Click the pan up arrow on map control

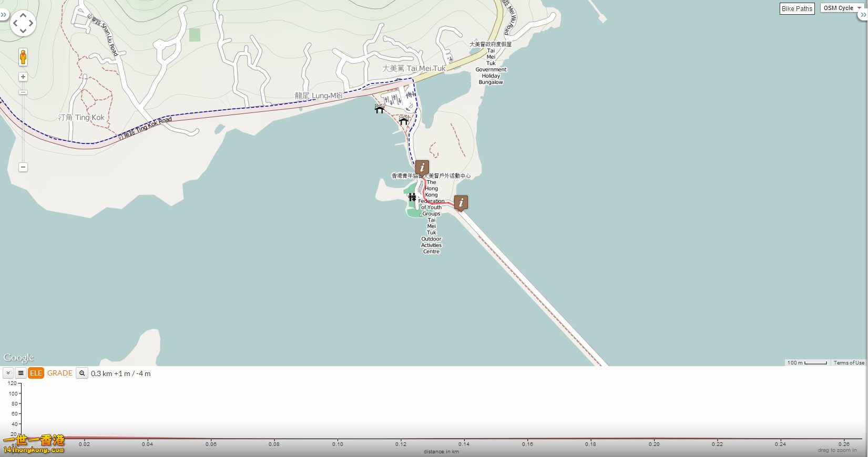(23, 15)
